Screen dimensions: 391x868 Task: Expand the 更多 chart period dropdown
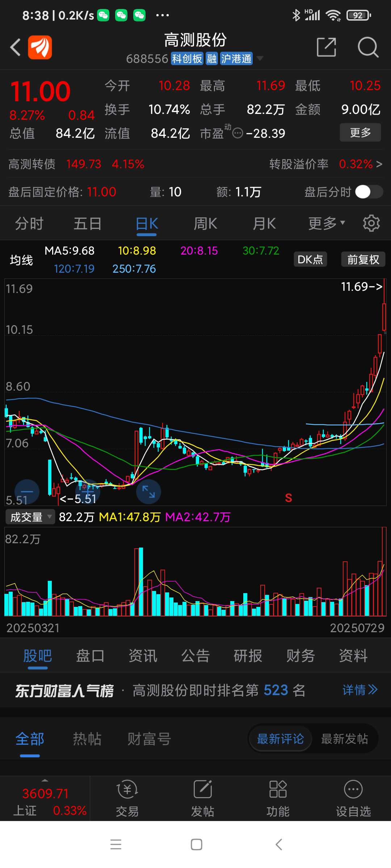[327, 224]
